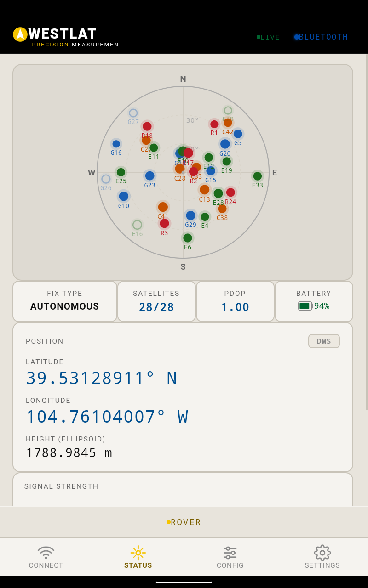The height and width of the screenshot is (588, 368).
Task: Switch to the SETTINGS tab
Action: coord(322,557)
